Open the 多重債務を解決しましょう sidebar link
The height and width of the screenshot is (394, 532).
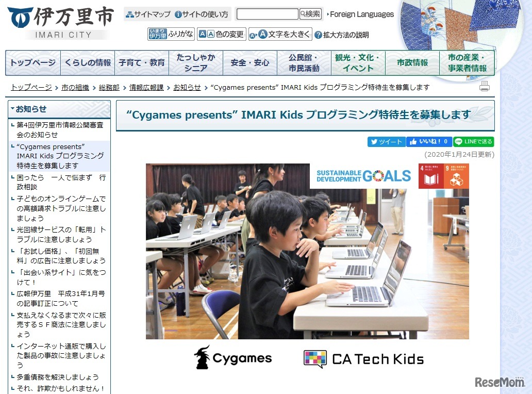pos(57,377)
